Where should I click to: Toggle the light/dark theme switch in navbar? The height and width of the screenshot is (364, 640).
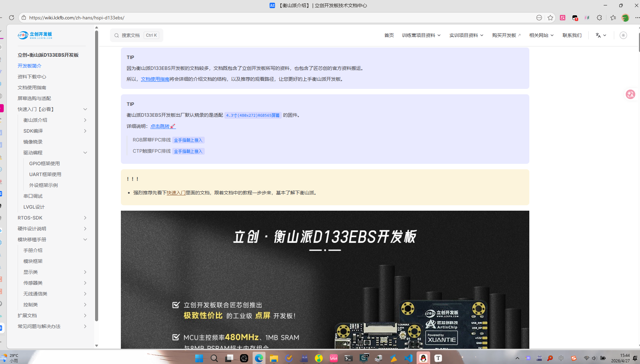[623, 35]
